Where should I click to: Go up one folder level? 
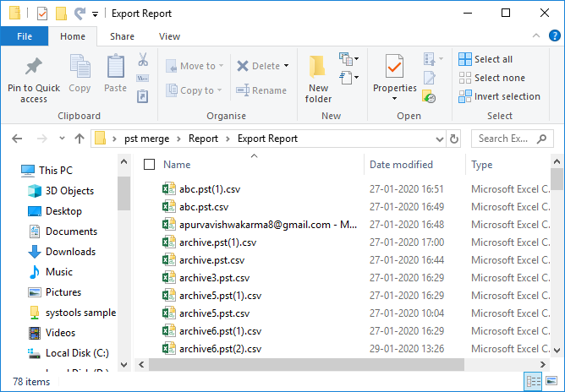click(80, 139)
